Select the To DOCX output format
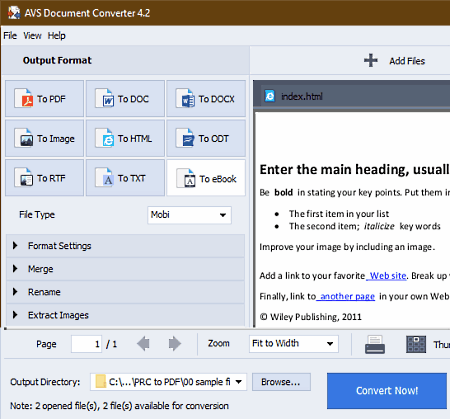The height and width of the screenshot is (419, 450). click(x=206, y=99)
